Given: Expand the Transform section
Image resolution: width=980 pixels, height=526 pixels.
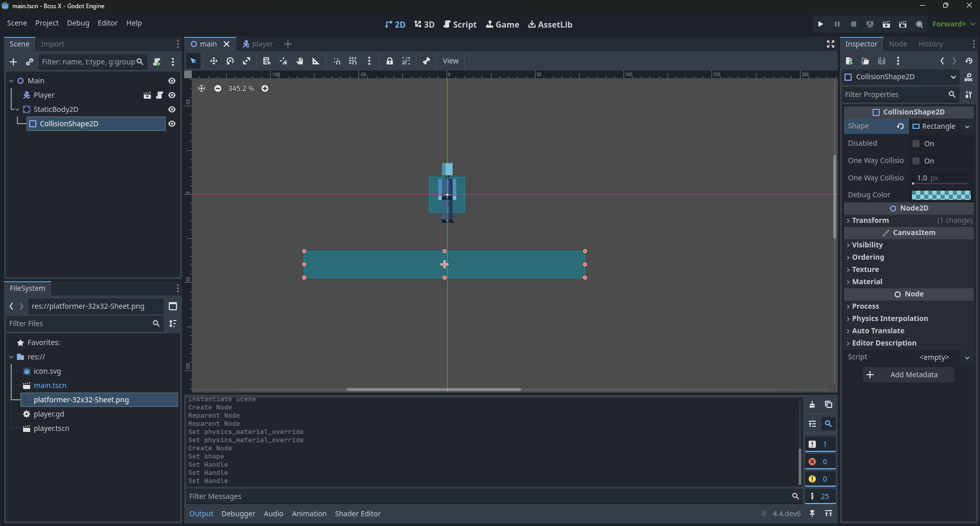Looking at the screenshot, I should (x=909, y=220).
